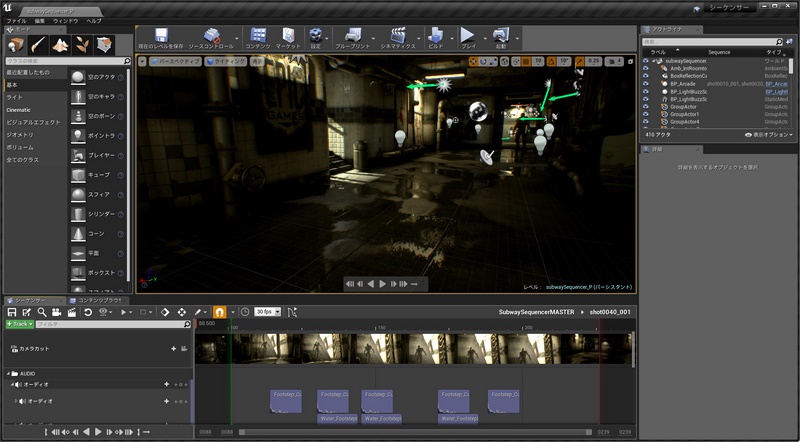
Task: Toggle visibility eye for Amb_IntRoomto actor
Action: tap(646, 68)
